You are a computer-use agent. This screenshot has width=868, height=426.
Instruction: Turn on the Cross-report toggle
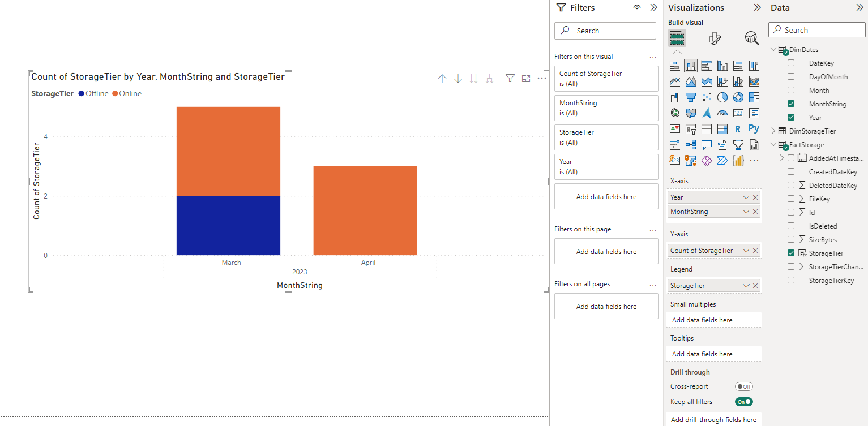[744, 386]
